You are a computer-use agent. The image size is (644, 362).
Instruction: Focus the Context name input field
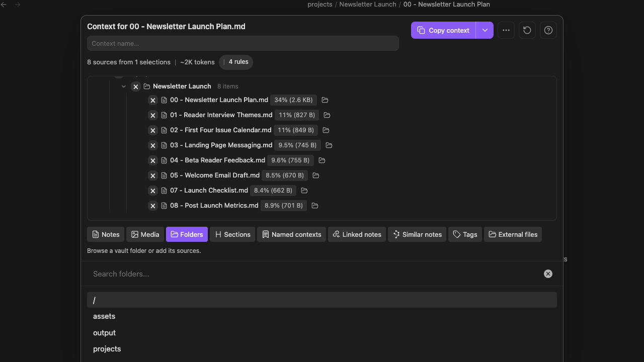point(243,43)
